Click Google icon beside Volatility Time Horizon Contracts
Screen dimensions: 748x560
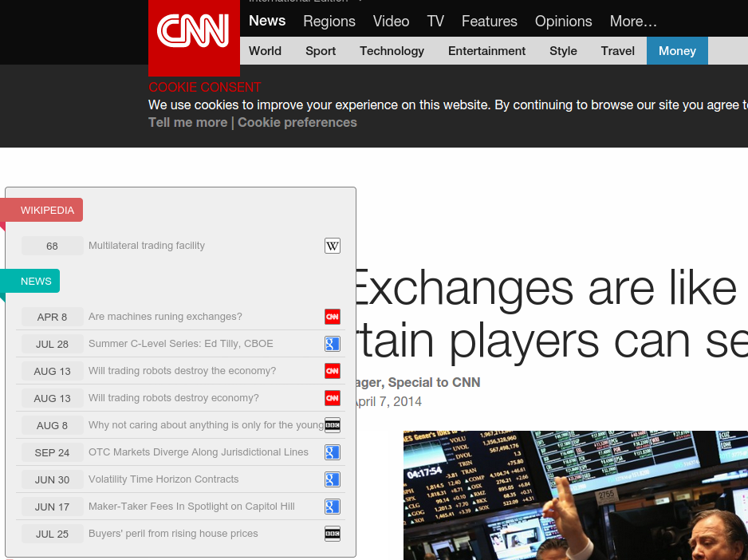click(333, 479)
